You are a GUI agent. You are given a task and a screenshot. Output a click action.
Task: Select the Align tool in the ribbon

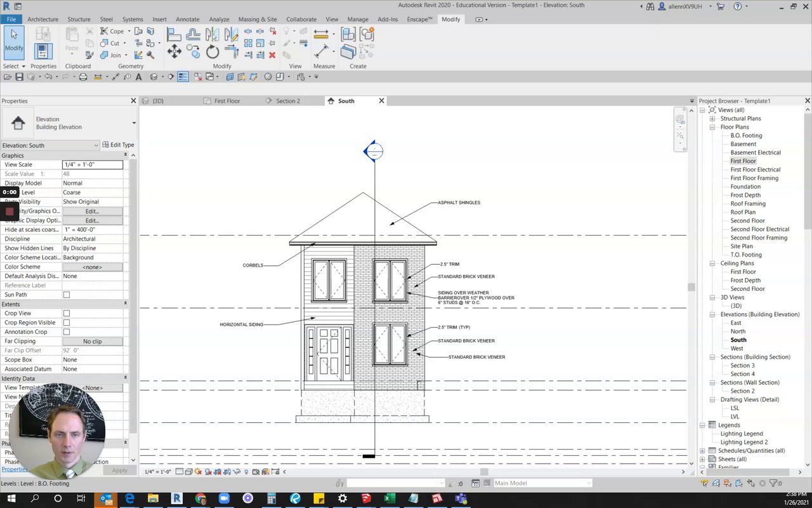[174, 34]
